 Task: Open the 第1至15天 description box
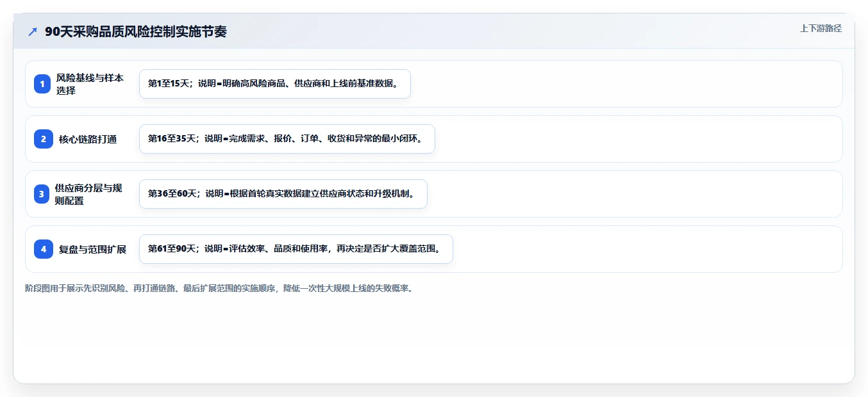pos(274,84)
